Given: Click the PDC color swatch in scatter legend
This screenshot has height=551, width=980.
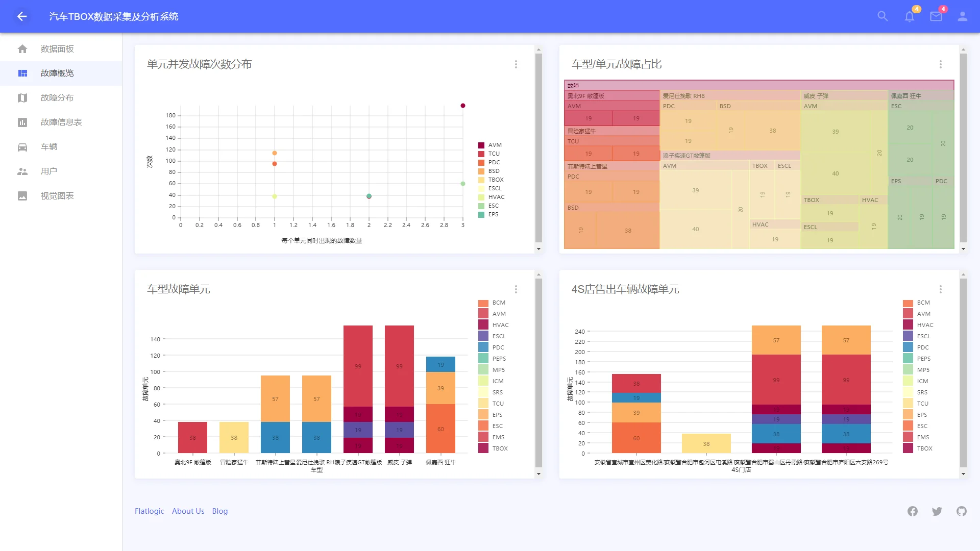Looking at the screenshot, I should [x=481, y=162].
